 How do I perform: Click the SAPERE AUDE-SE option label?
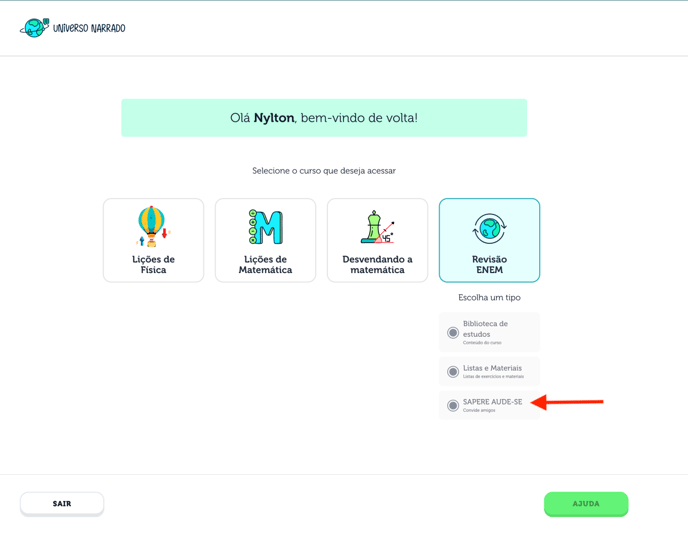[x=492, y=402]
